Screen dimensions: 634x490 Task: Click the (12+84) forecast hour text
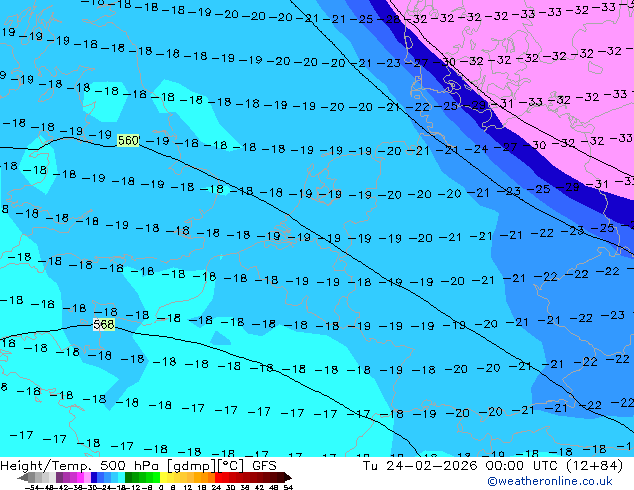594,466
